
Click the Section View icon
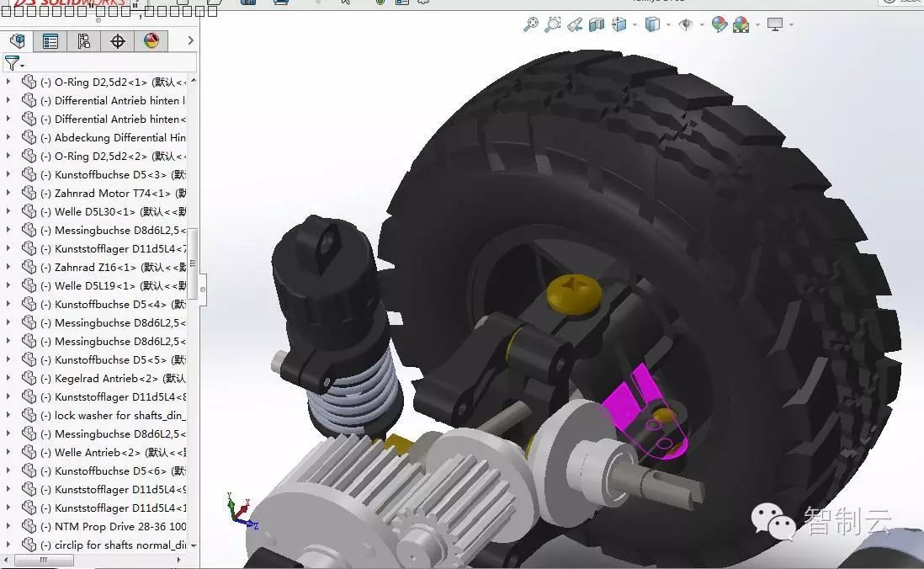coord(597,24)
